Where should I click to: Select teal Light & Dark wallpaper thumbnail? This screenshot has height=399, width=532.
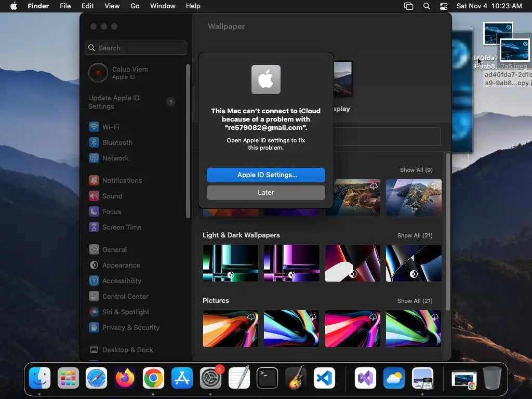[x=230, y=263]
